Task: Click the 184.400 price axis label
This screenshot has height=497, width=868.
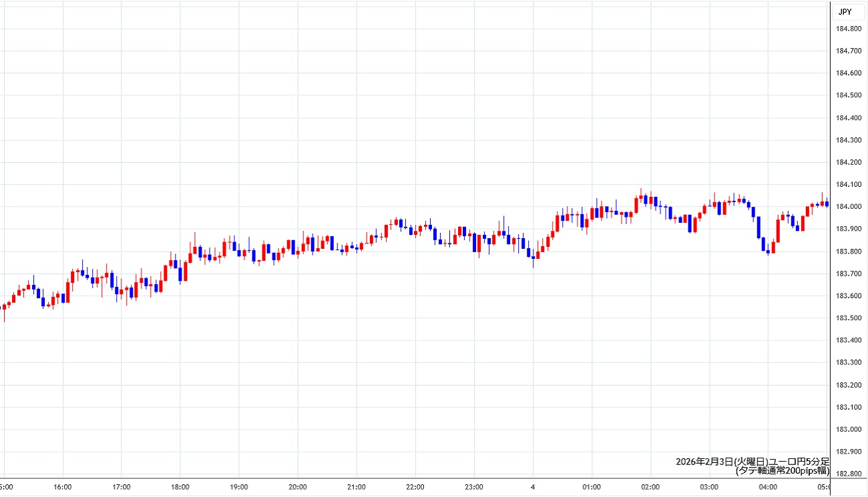Action: [848, 117]
